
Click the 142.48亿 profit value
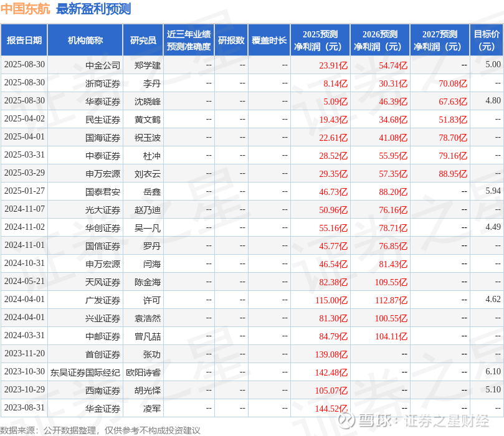331,372
